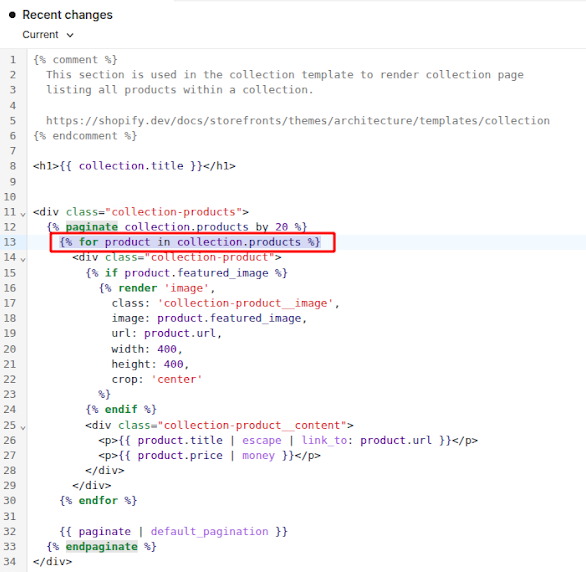Click the 'center' crop string
The image size is (586, 572).
[176, 379]
